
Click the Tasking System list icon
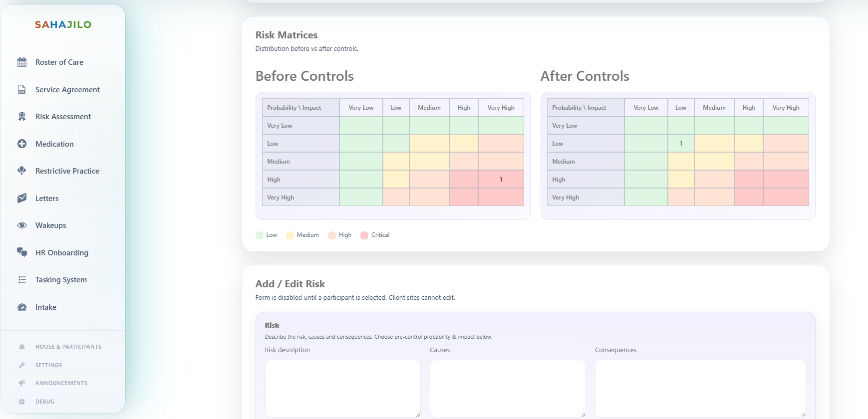point(22,280)
